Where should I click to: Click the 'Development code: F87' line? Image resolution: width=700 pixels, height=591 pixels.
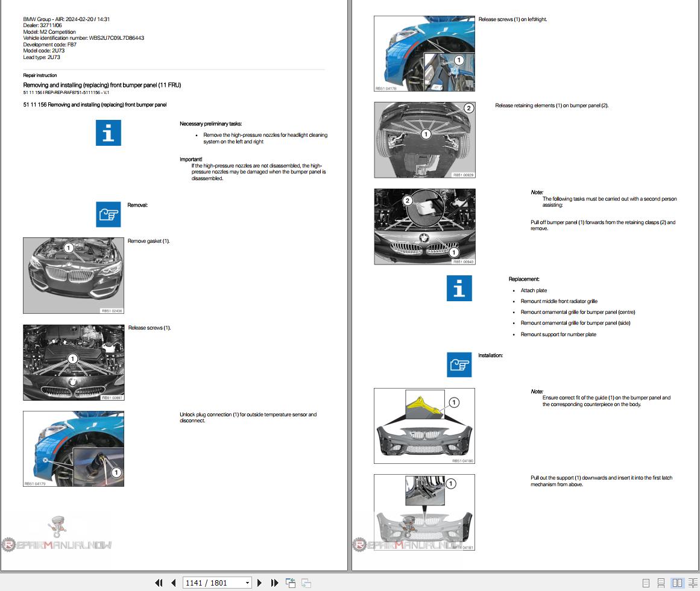(x=50, y=45)
